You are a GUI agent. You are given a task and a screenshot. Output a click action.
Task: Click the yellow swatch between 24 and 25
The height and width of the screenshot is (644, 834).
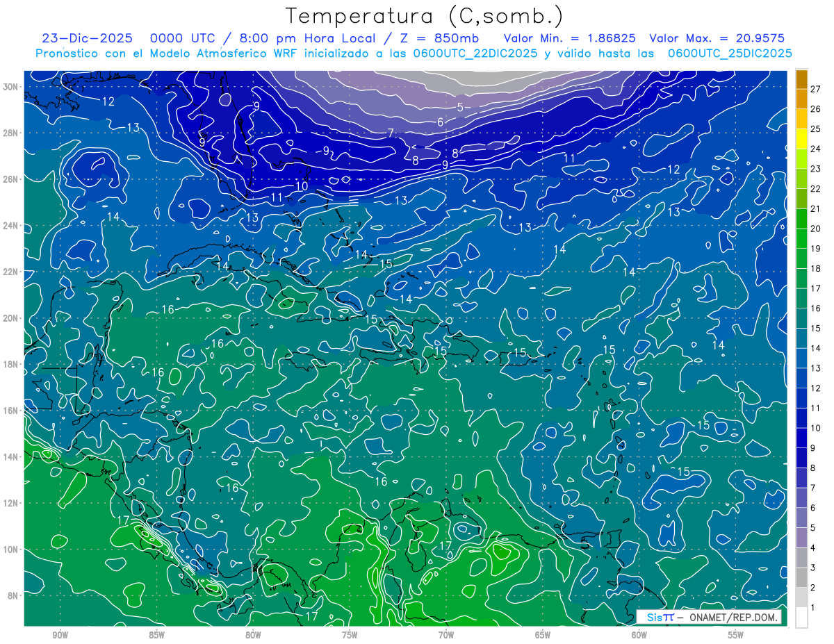pyautogui.click(x=801, y=139)
